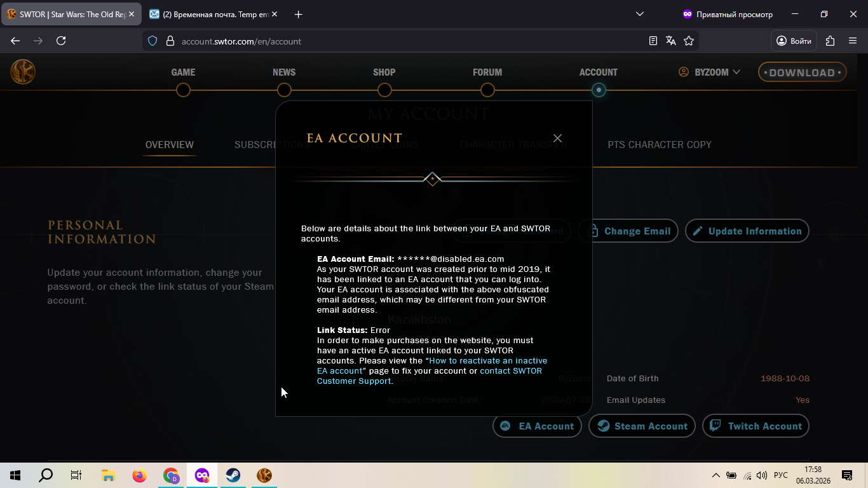Show hidden system tray icons chevron
The height and width of the screenshot is (488, 868).
click(x=716, y=475)
